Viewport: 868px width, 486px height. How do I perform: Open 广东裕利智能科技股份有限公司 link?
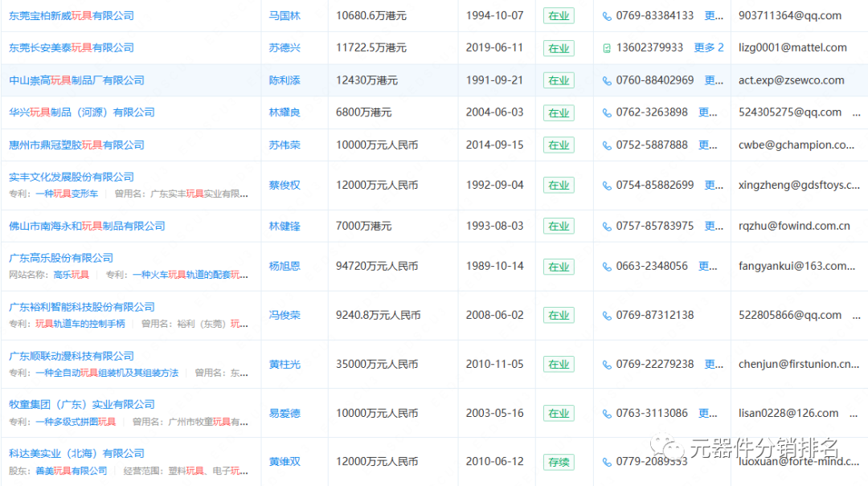point(81,307)
